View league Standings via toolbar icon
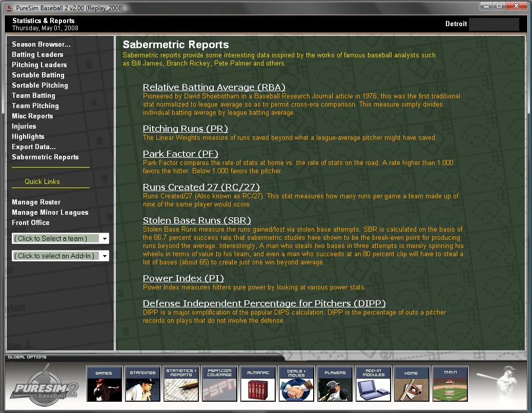Screen dimensions: 532x413 coord(142,383)
